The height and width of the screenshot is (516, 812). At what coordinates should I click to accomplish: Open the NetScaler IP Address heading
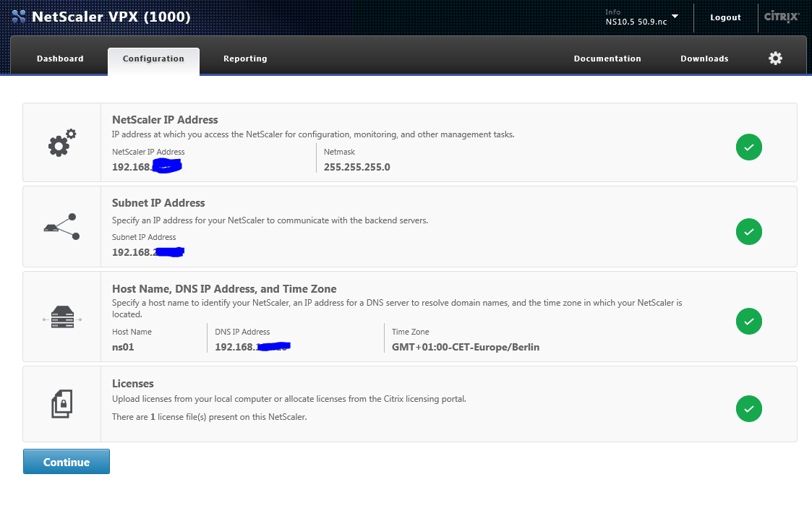pos(165,119)
